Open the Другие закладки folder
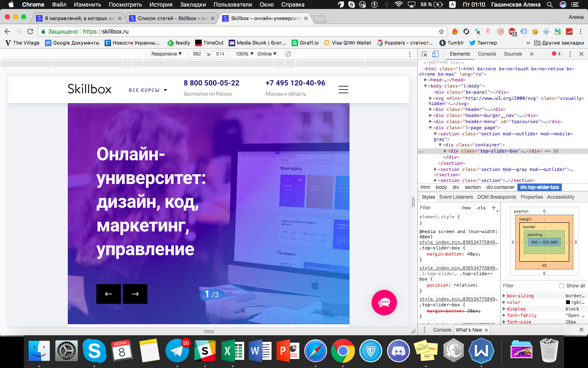This screenshot has height=368, width=588. 559,43
